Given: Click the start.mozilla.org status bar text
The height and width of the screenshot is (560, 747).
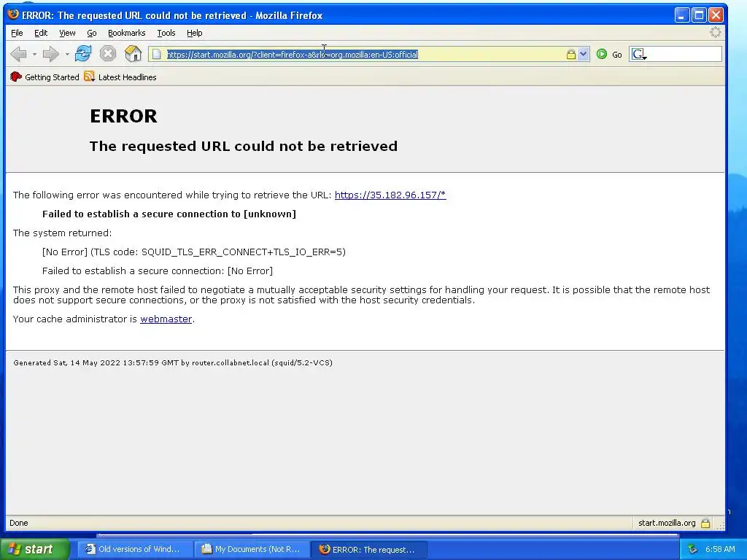Looking at the screenshot, I should click(667, 523).
